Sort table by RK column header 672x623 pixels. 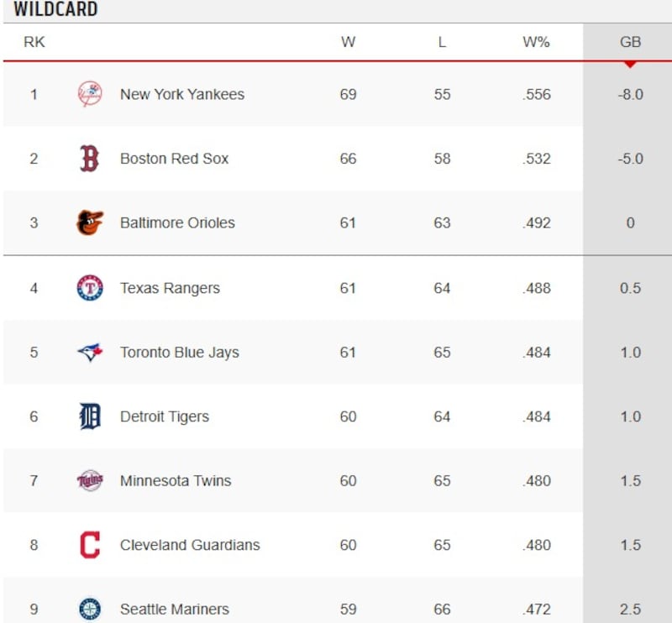34,42
